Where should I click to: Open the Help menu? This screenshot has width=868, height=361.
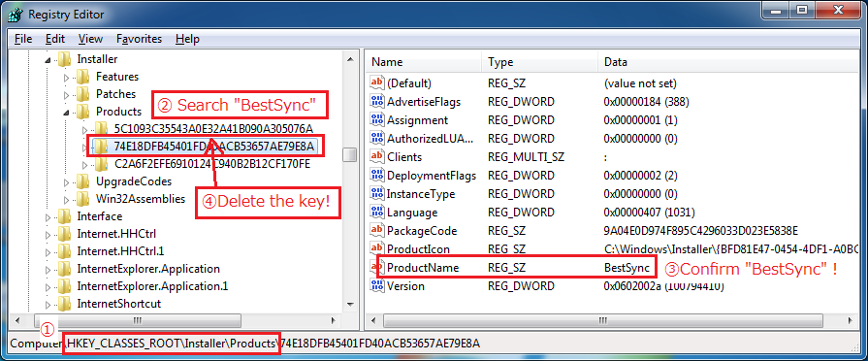tap(187, 39)
